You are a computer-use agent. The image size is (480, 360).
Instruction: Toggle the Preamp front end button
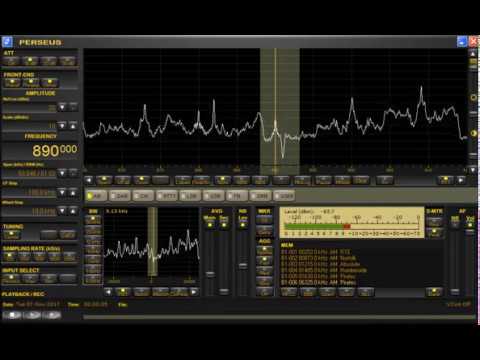coord(31,82)
